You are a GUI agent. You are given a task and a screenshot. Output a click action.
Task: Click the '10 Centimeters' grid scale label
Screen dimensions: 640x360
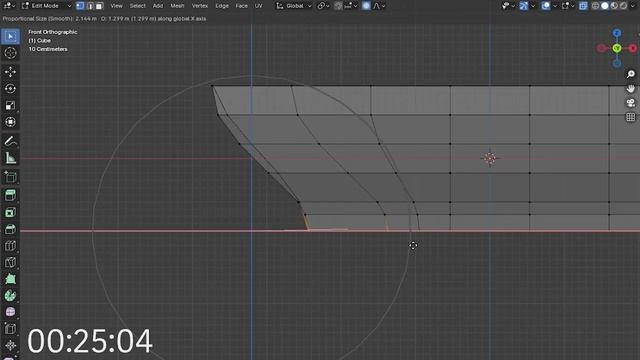click(x=48, y=49)
